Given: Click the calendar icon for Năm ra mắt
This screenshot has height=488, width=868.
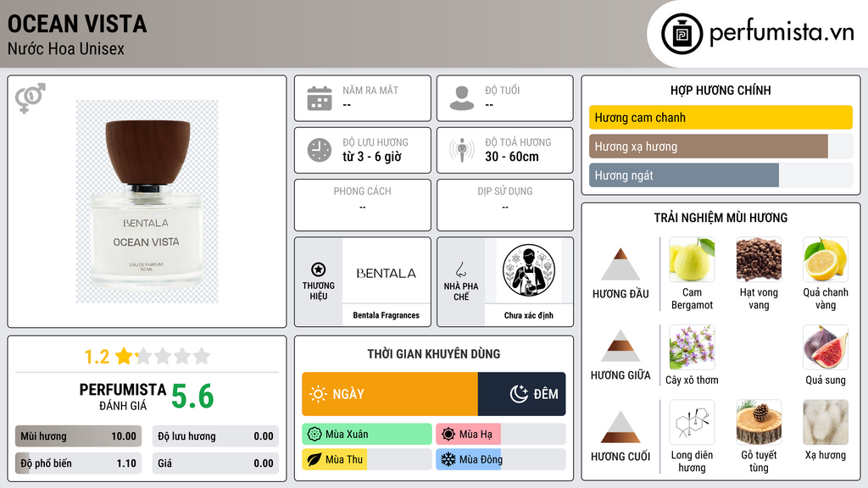Looking at the screenshot, I should [x=320, y=98].
